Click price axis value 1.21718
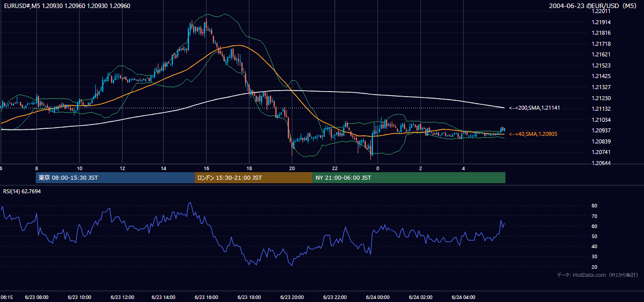The height and width of the screenshot is (302, 644). (x=601, y=44)
